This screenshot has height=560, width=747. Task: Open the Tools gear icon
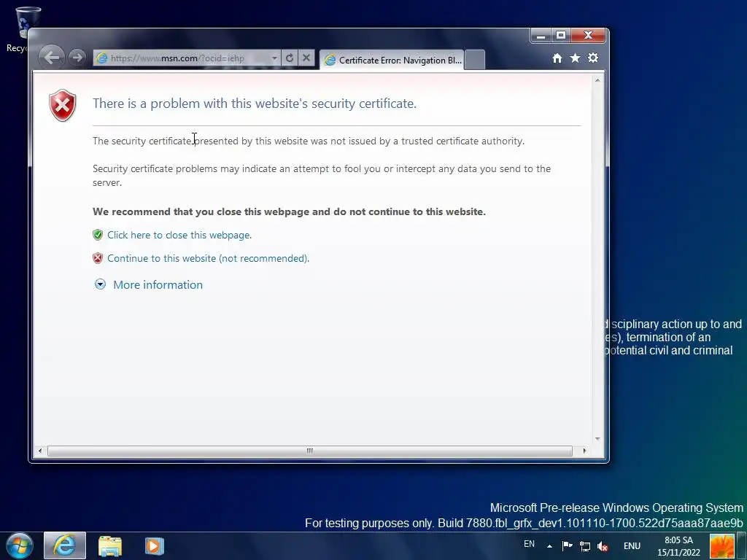(x=593, y=58)
